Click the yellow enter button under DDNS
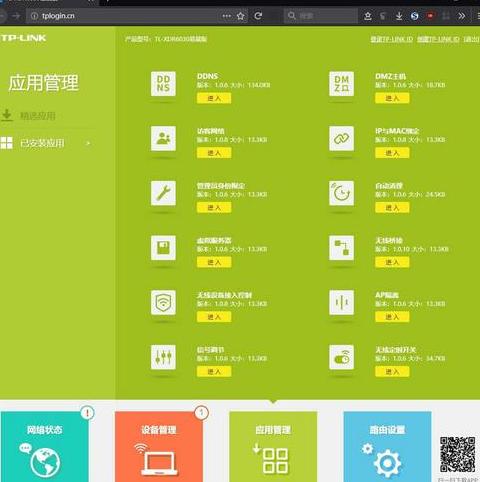 pyautogui.click(x=214, y=98)
